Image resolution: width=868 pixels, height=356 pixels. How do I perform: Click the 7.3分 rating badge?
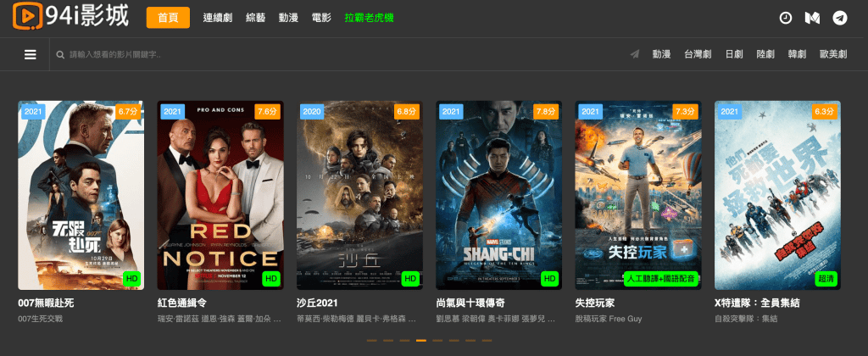(686, 111)
